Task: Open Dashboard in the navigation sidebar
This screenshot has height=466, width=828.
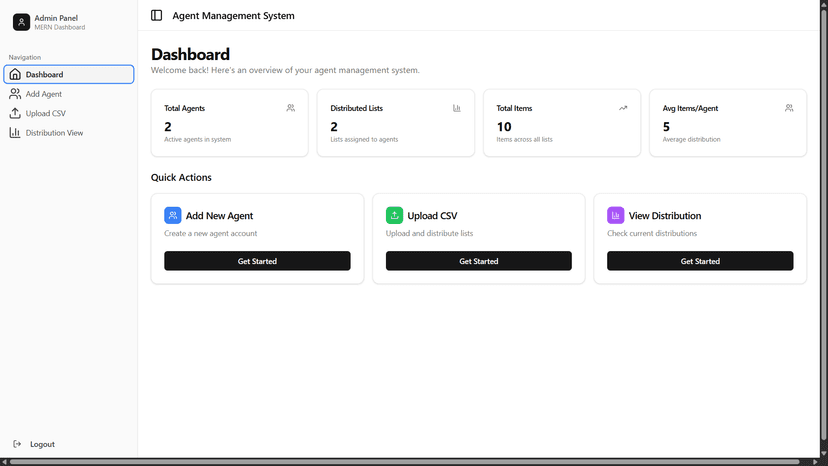Action: pos(68,74)
